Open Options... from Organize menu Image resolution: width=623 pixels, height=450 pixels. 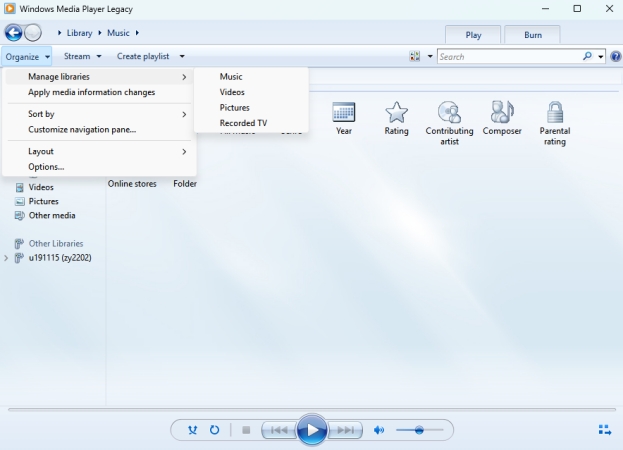99,167
